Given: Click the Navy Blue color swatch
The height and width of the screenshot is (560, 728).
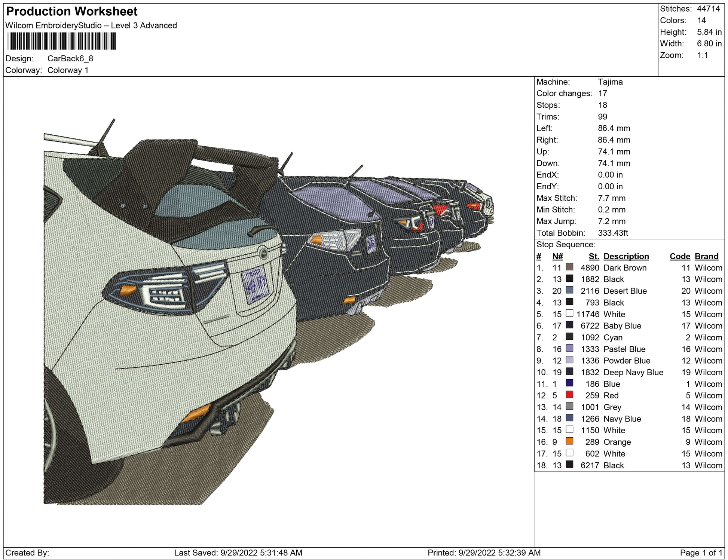Looking at the screenshot, I should pyautogui.click(x=569, y=418).
